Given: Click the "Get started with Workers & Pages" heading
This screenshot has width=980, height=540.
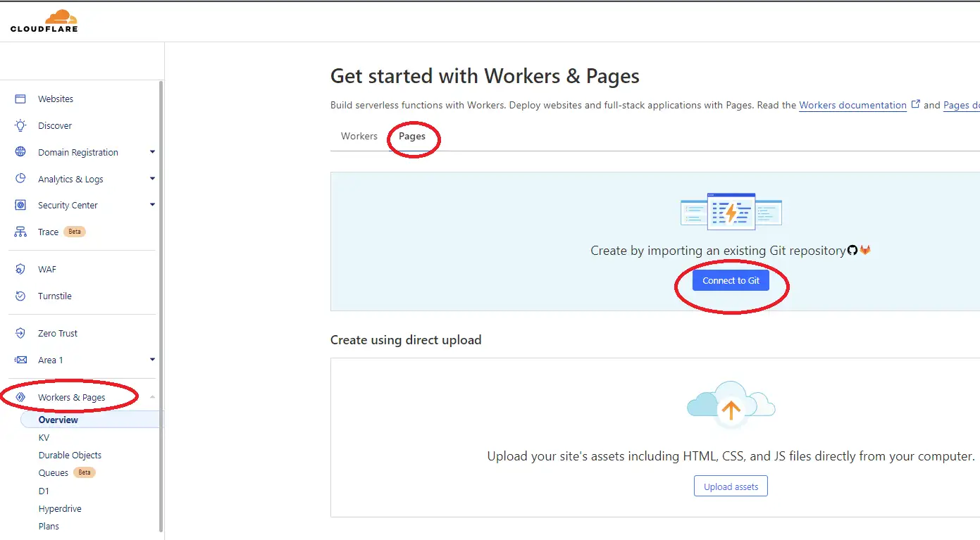Looking at the screenshot, I should [485, 76].
